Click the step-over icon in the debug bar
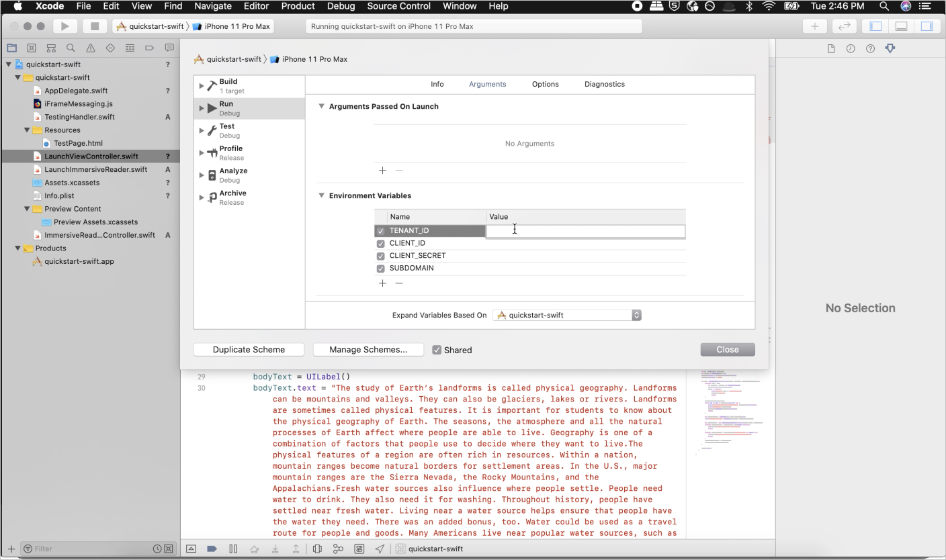The width and height of the screenshot is (946, 560). tap(254, 549)
